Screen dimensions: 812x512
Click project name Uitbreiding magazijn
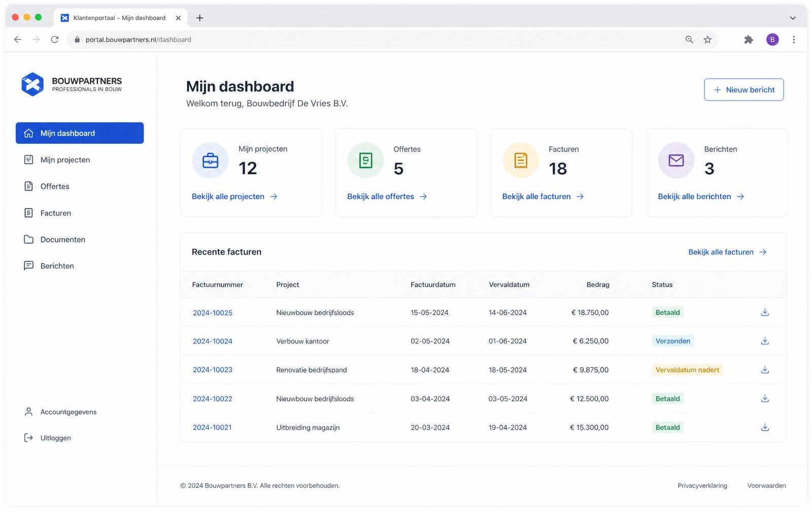coord(308,428)
